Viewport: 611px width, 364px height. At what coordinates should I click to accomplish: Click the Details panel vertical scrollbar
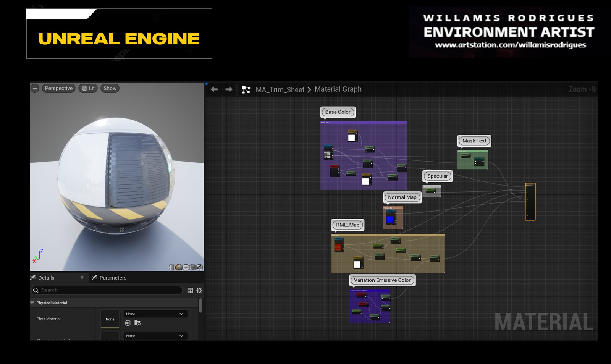point(201,306)
